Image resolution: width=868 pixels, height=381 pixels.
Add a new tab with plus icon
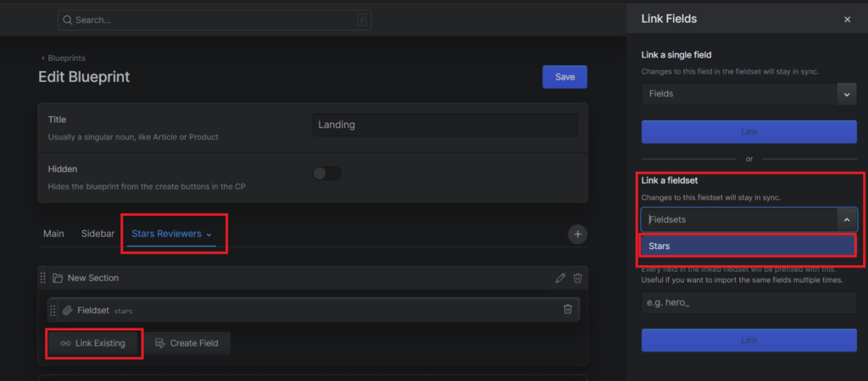(577, 235)
